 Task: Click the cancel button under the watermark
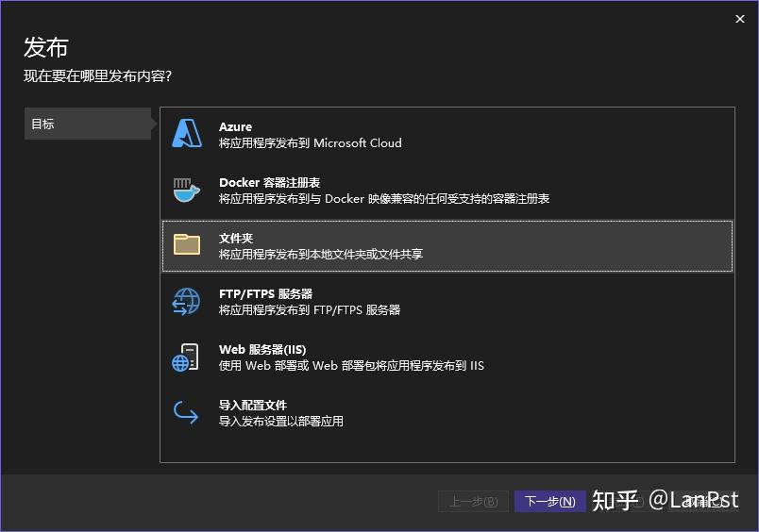point(701,501)
